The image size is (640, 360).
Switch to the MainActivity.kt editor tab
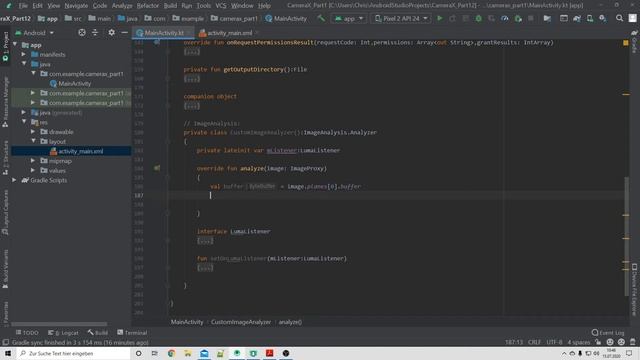click(163, 33)
